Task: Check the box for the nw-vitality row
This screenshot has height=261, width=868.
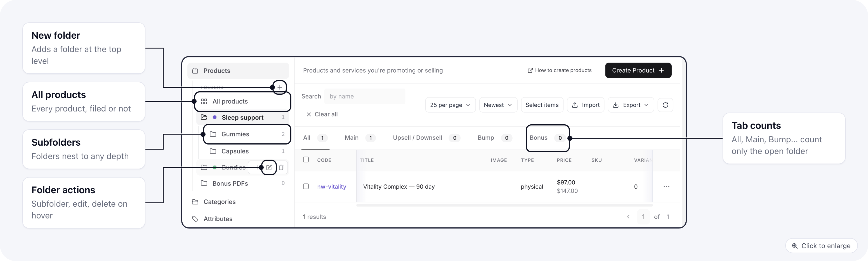Action: [x=306, y=186]
